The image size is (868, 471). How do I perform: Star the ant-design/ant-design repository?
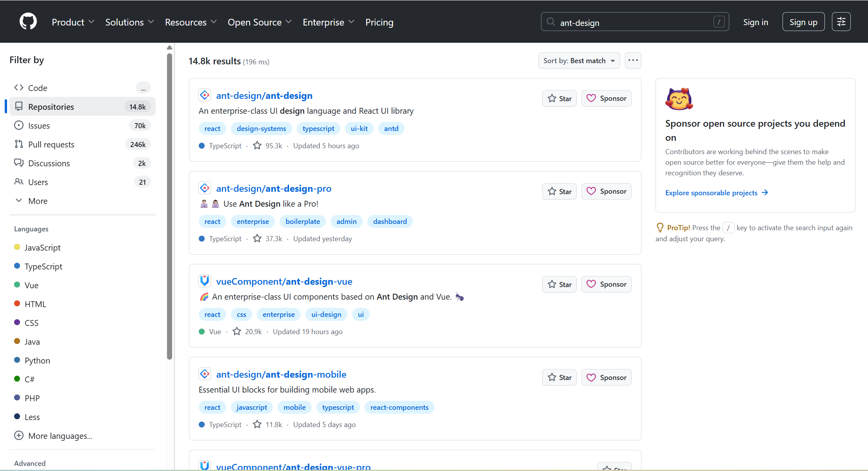pos(559,98)
